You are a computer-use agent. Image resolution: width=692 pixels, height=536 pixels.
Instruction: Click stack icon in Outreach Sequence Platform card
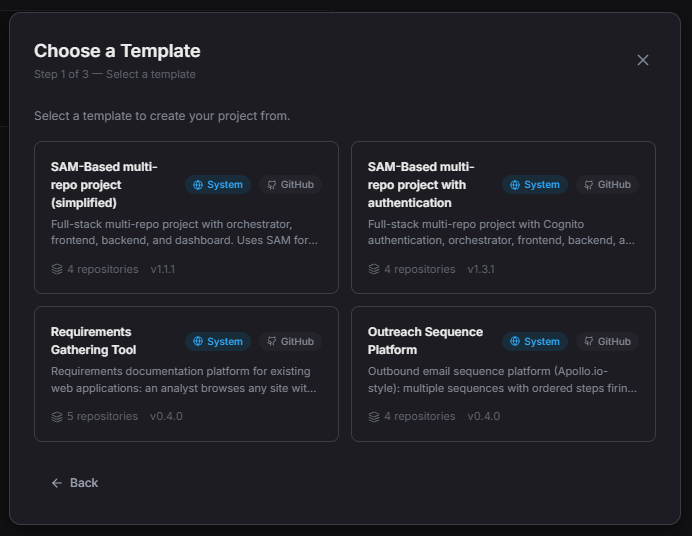(374, 417)
